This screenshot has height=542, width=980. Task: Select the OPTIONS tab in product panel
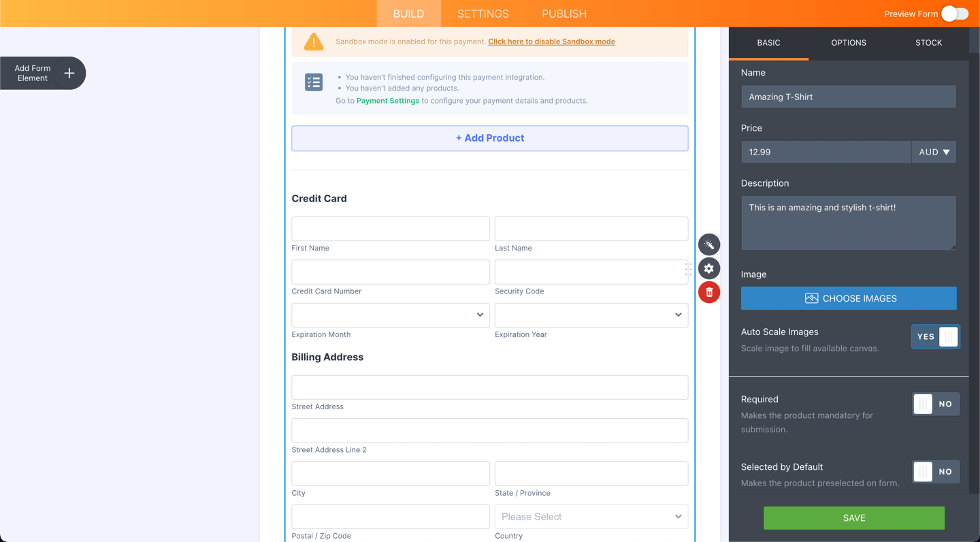(849, 42)
